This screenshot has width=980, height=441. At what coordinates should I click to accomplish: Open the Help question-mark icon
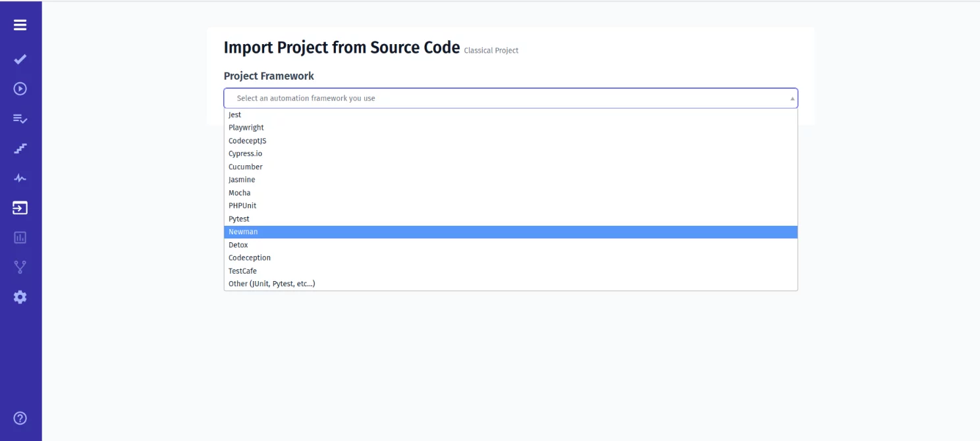[x=20, y=418]
